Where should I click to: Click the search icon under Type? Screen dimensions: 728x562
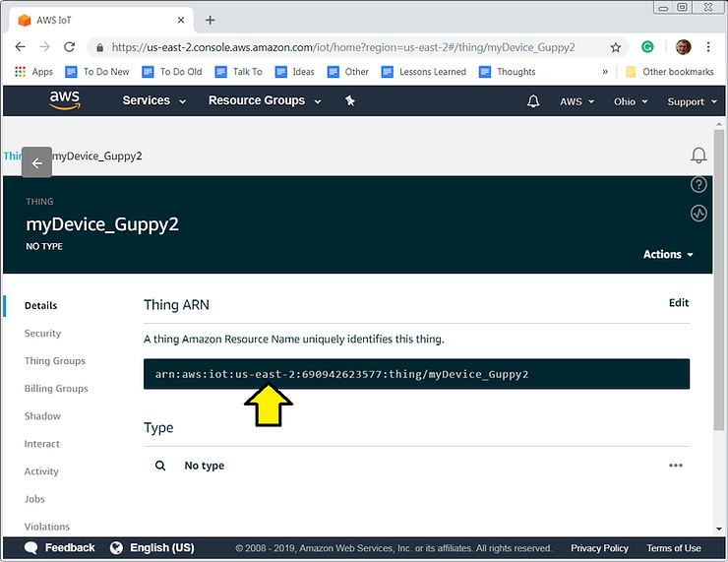coord(160,466)
